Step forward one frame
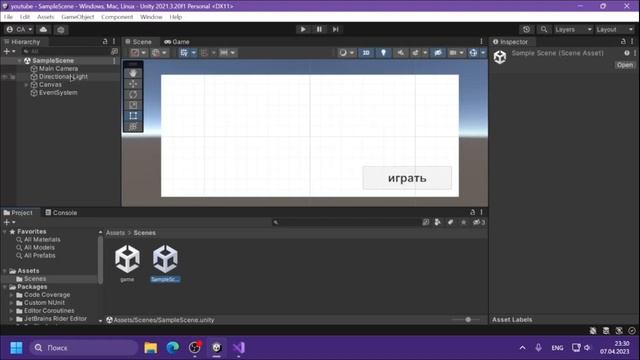This screenshot has width=640, height=360. (x=335, y=29)
